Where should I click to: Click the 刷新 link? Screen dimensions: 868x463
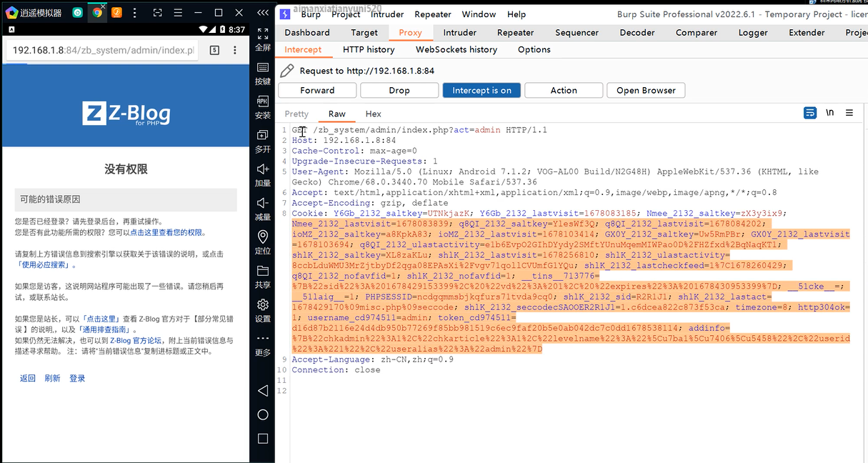click(52, 378)
